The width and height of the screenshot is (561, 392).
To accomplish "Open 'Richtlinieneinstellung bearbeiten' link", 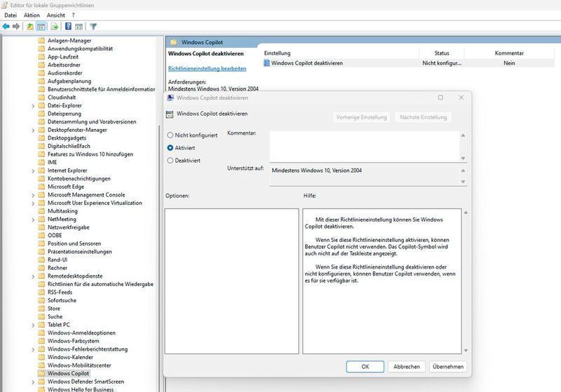I will [207, 68].
